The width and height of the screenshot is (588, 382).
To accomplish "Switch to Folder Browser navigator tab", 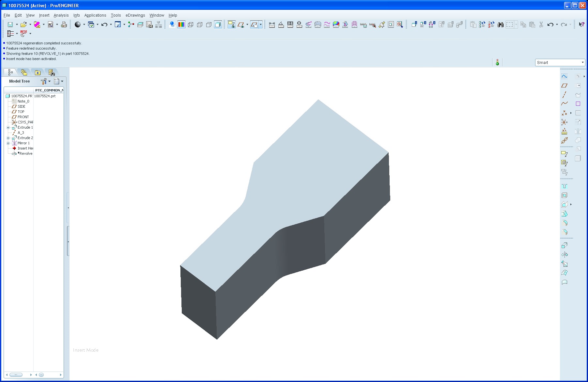I will (24, 72).
